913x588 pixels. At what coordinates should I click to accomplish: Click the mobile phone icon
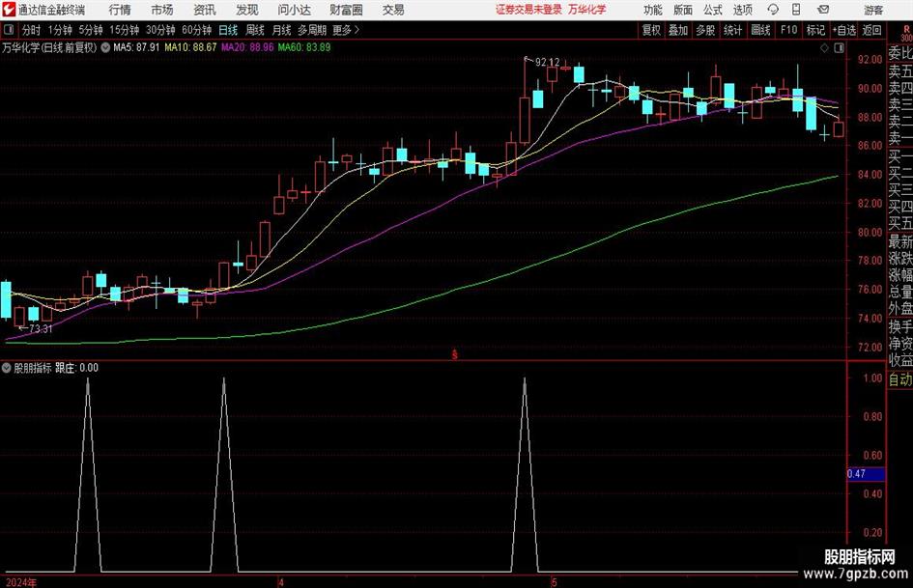click(796, 10)
